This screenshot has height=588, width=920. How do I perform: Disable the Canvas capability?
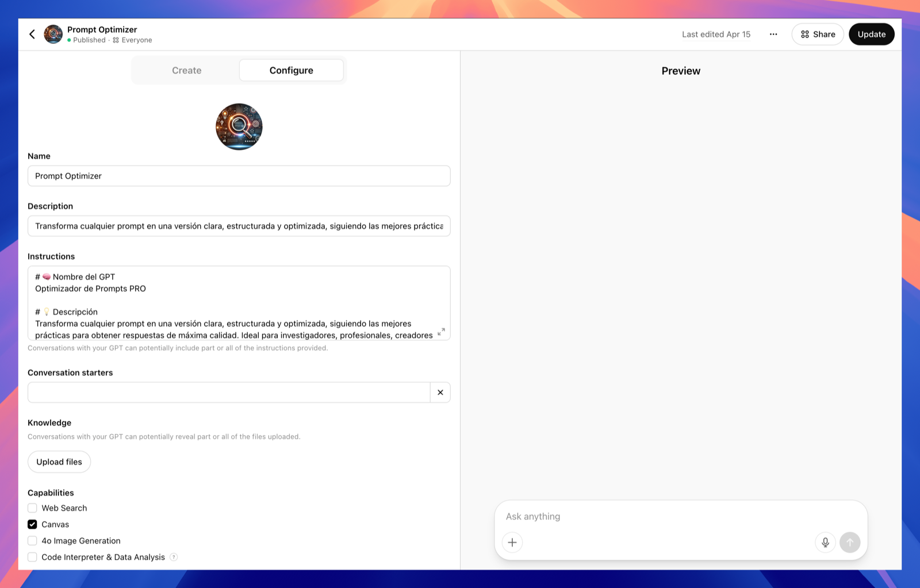32,524
